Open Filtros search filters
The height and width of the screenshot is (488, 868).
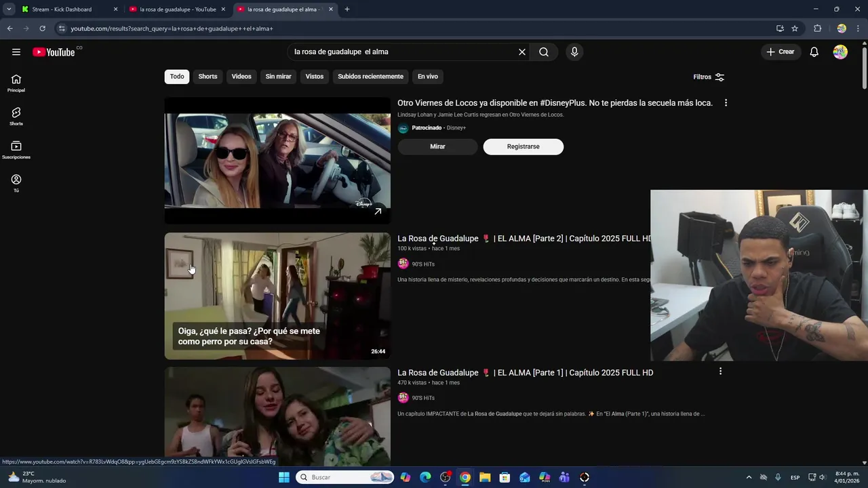[x=709, y=77]
